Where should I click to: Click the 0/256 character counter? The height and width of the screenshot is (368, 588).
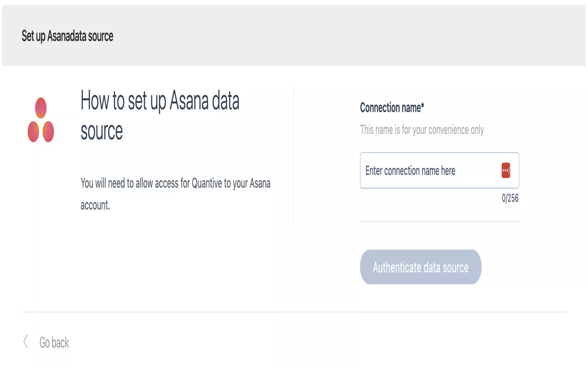point(510,198)
